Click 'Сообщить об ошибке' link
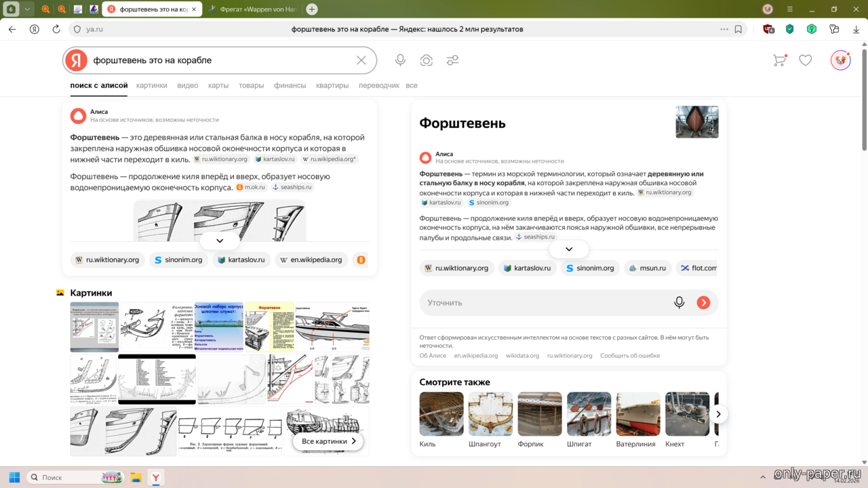This screenshot has height=488, width=868. (x=629, y=355)
